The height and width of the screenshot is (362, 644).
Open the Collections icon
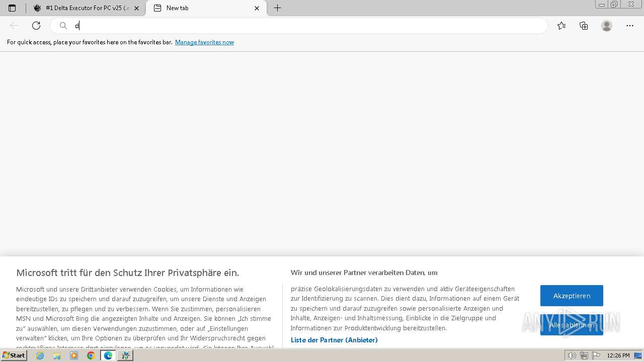[584, 26]
